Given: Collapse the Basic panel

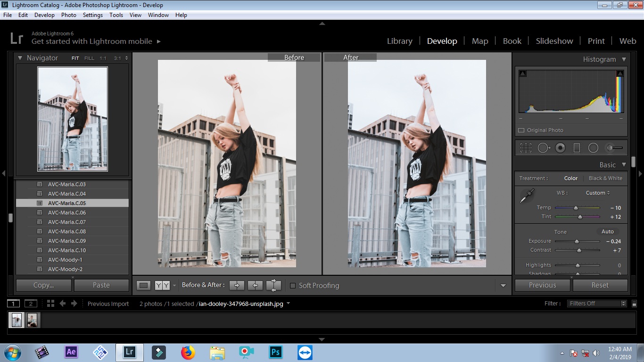Looking at the screenshot, I should [624, 165].
